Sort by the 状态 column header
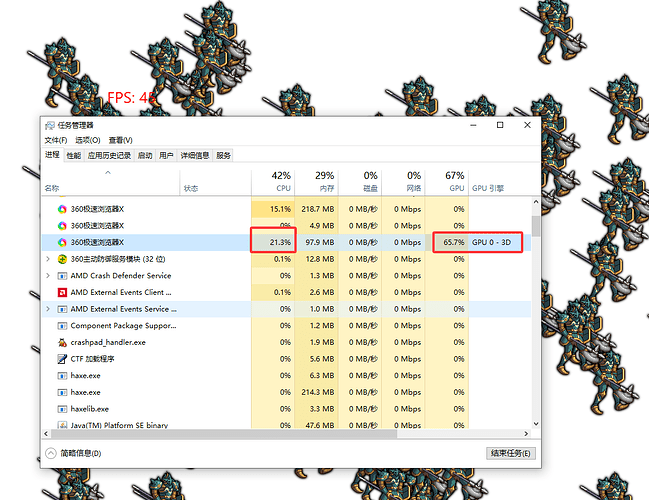Screen dimensions: 649x500 (x=216, y=182)
